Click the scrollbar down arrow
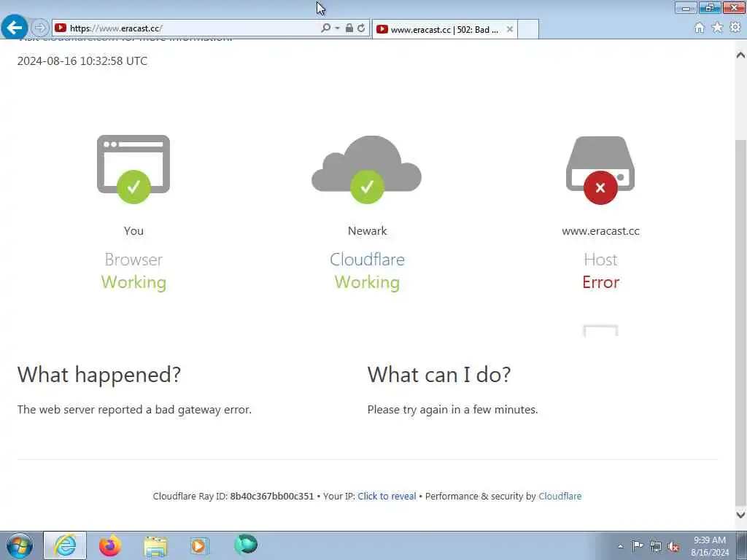 pos(740,514)
